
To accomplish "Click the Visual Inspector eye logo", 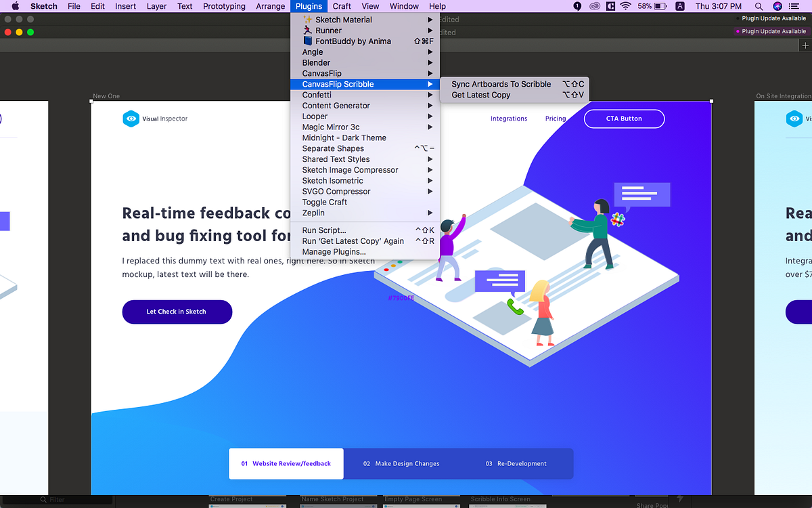I will tap(131, 119).
